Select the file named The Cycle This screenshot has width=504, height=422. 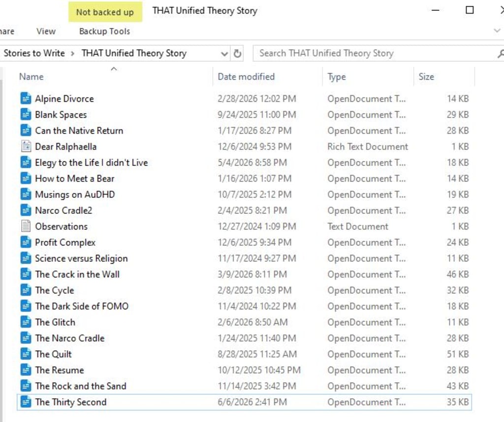pos(55,290)
